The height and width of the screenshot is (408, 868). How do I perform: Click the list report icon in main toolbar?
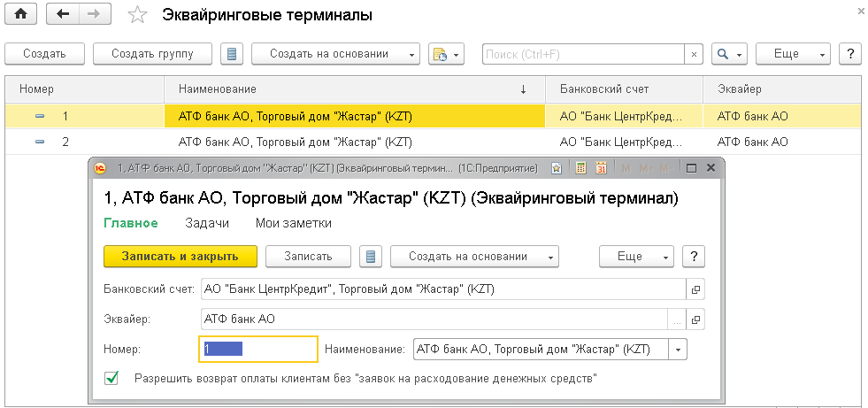click(232, 54)
